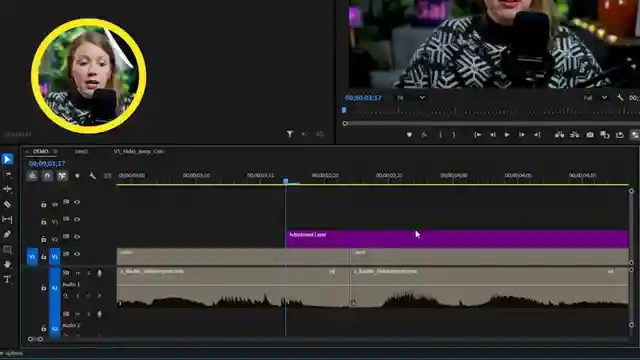Select the Type tool
This screenshot has height=360, width=640.
[x=7, y=280]
